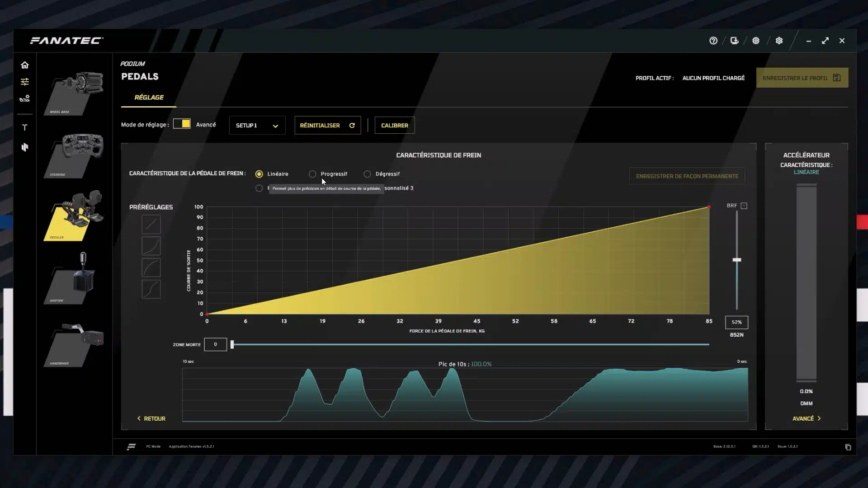Click the T-shaped icon in the left sidebar

click(x=25, y=127)
